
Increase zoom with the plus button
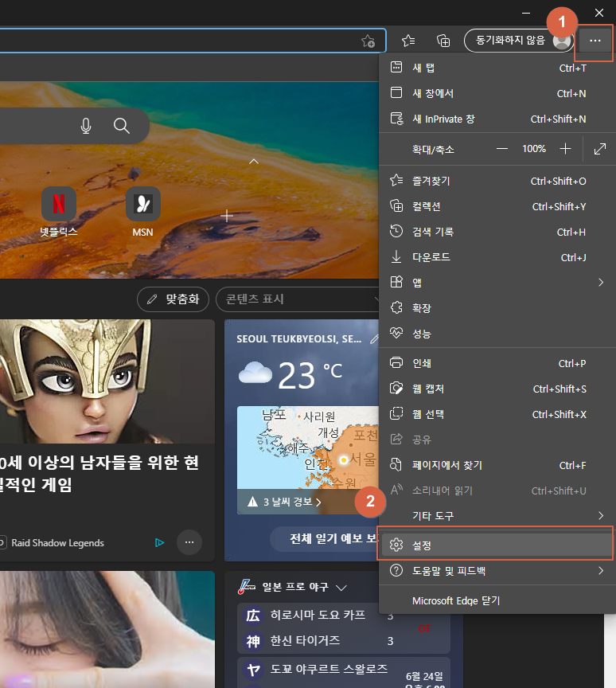pyautogui.click(x=565, y=149)
